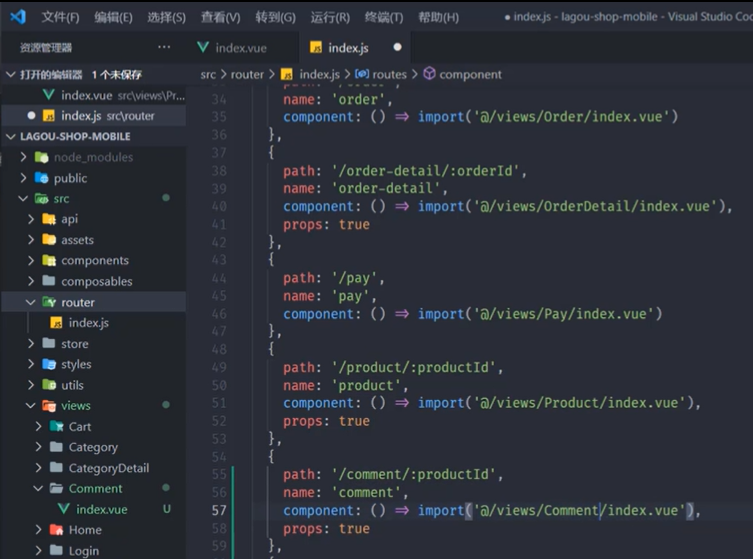Click the VS Code logo icon
Viewport: 753px width, 559px height.
(18, 17)
